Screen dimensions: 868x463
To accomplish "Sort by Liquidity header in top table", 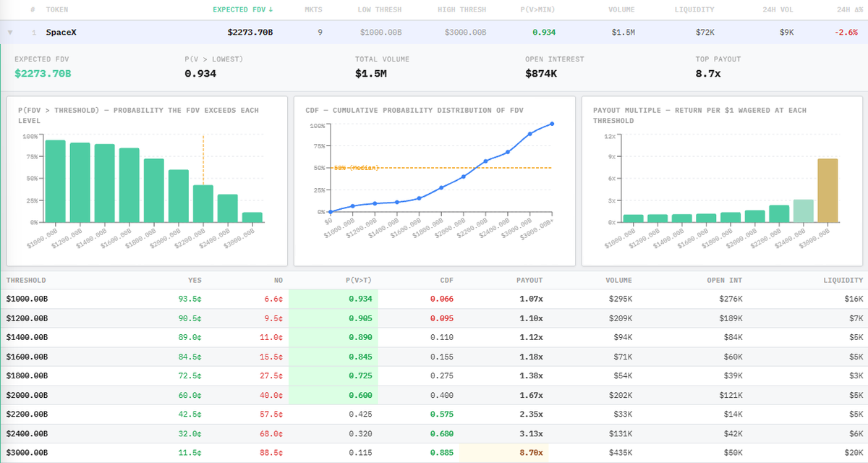I will pos(694,10).
